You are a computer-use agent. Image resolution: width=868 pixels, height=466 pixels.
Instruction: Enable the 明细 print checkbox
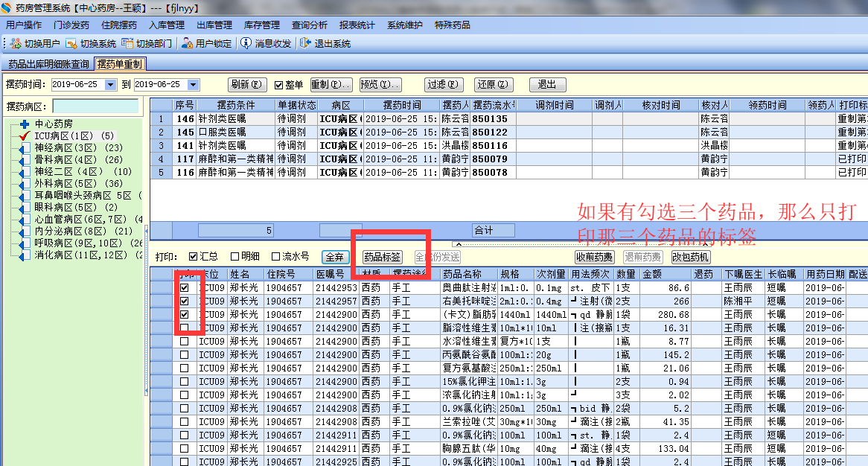[x=234, y=257]
